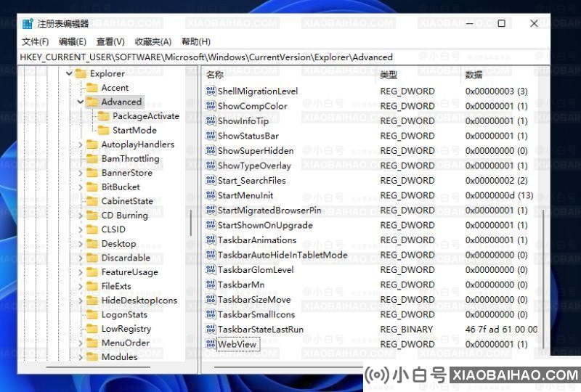Expand the Desktop key
This screenshot has height=392, width=581.
click(x=81, y=244)
